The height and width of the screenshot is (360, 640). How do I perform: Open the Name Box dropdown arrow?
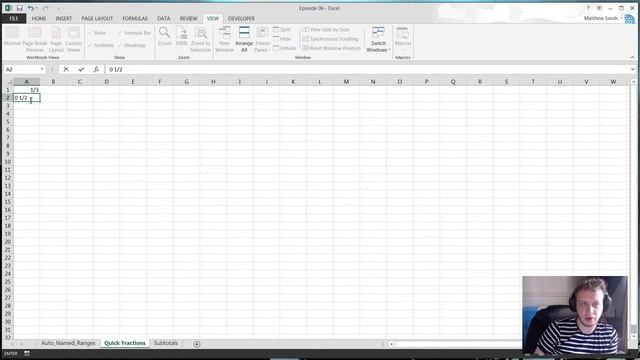(x=42, y=69)
